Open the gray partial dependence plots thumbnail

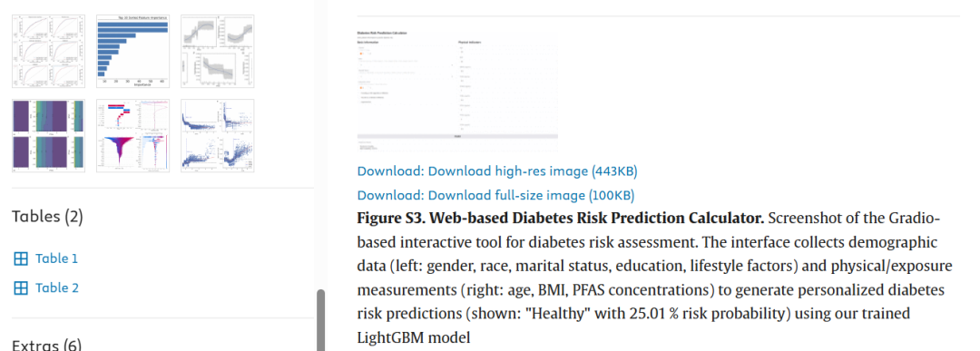(218, 51)
